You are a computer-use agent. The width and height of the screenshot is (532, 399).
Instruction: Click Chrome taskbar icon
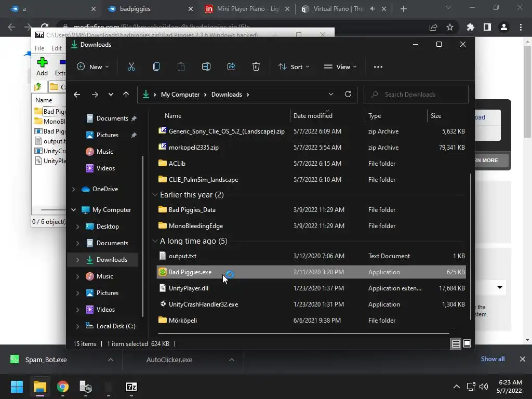(x=63, y=387)
